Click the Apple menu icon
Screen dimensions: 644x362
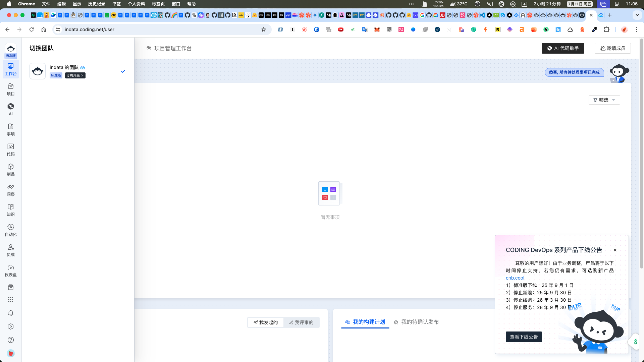pyautogui.click(x=9, y=4)
